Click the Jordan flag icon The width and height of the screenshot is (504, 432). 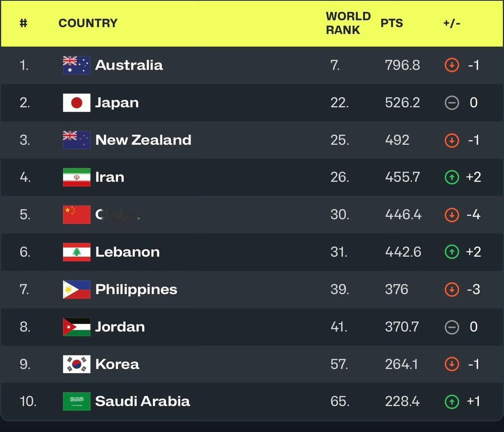click(76, 327)
